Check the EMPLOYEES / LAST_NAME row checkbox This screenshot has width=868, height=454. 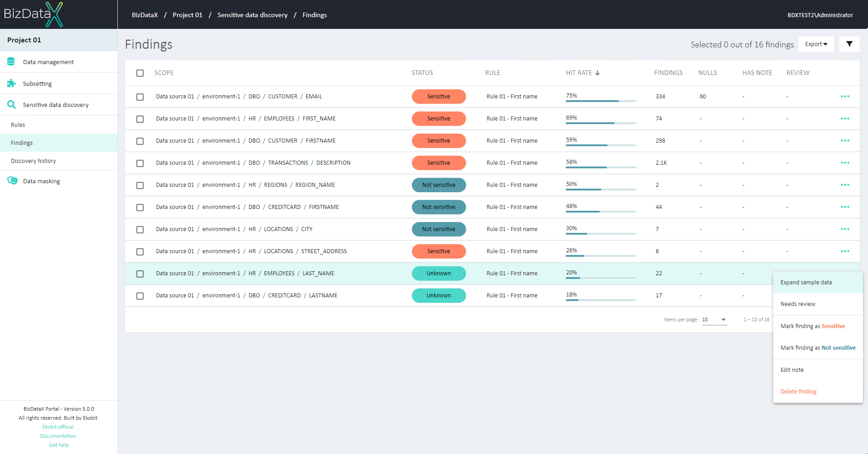point(140,274)
